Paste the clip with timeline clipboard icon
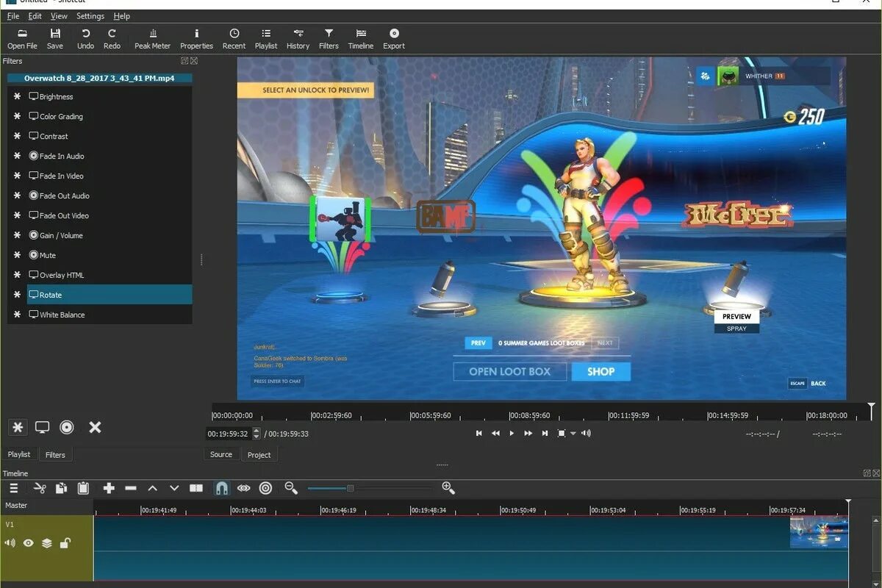The image size is (882, 588). [83, 488]
